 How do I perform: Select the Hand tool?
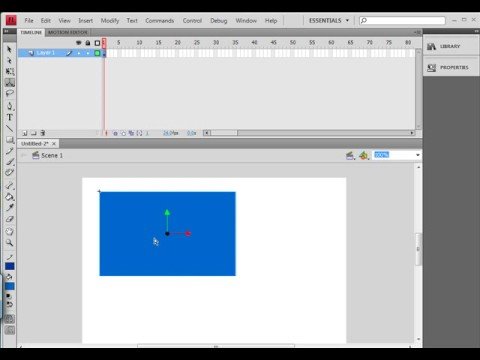[x=10, y=232]
